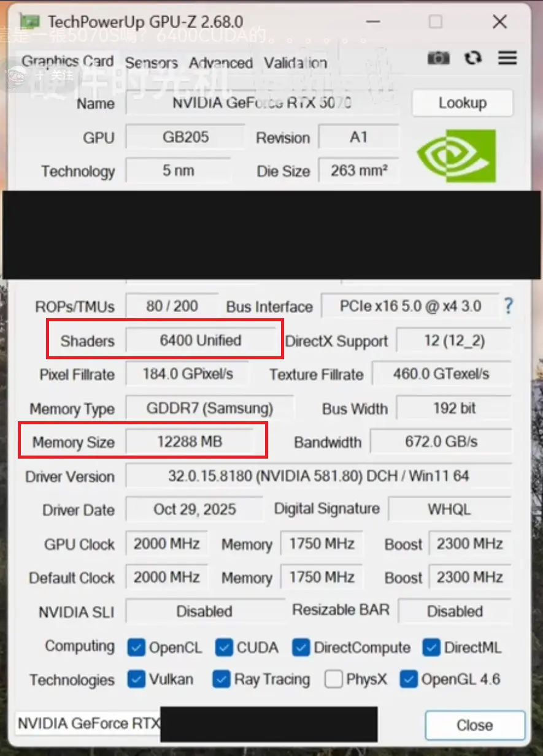Image resolution: width=543 pixels, height=756 pixels.
Task: Toggle the CUDA checkbox
Action: 224,647
